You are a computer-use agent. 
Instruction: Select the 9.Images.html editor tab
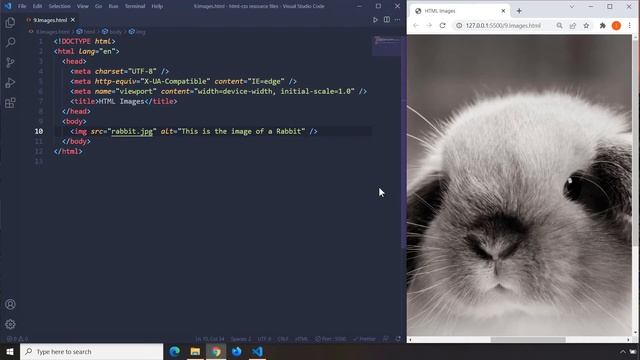(51, 20)
